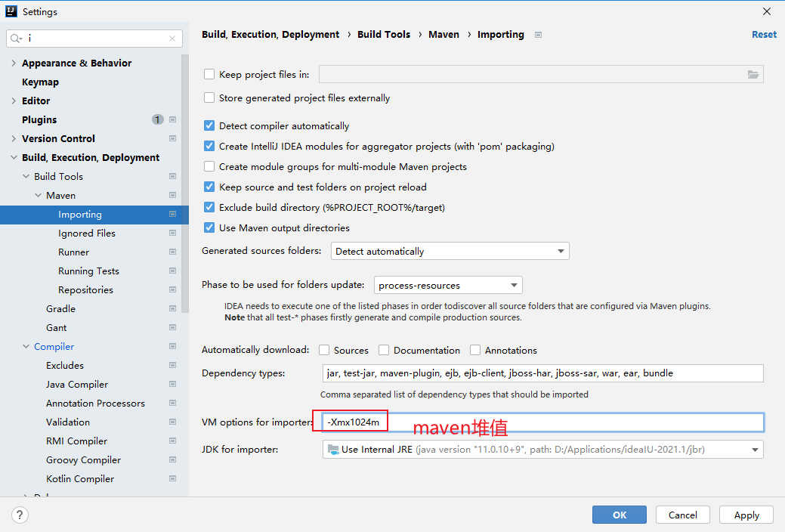Uncheck Use Maven output directories

pos(209,228)
